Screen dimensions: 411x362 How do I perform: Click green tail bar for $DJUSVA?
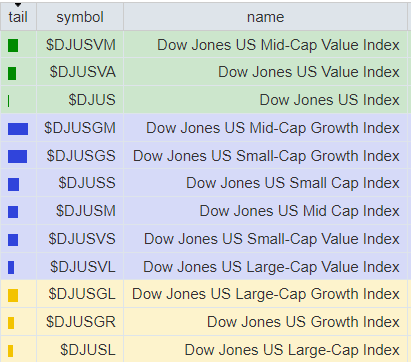[12, 73]
